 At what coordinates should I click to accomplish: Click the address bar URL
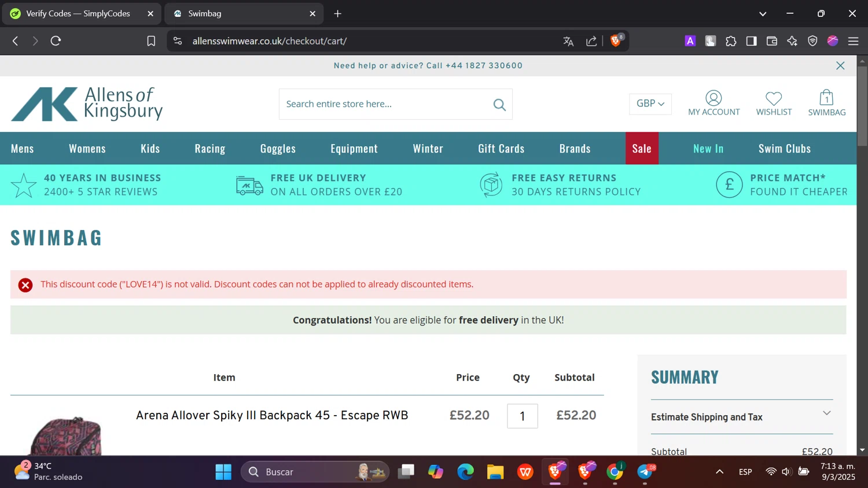click(x=270, y=41)
